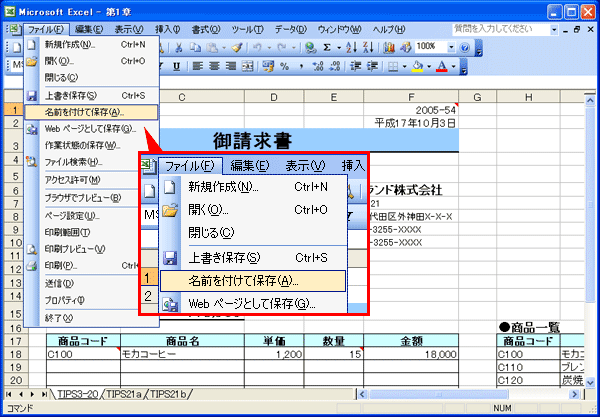Click the AutoSum sigma icon
This screenshot has width=600, height=417.
[327, 47]
